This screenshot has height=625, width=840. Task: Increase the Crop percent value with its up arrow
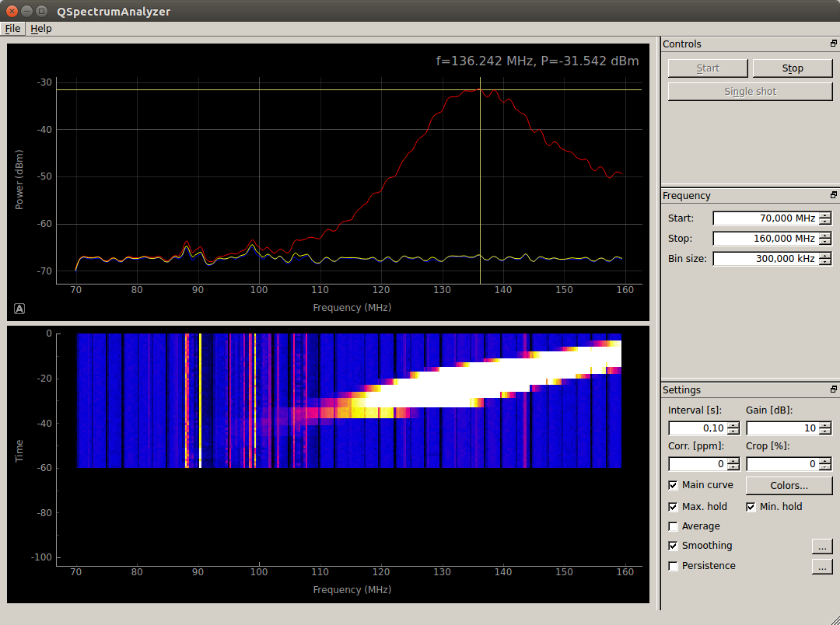(825, 460)
